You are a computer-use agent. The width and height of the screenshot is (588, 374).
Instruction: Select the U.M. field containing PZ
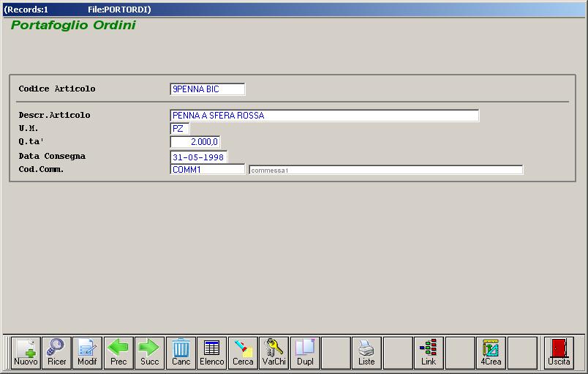pos(179,129)
